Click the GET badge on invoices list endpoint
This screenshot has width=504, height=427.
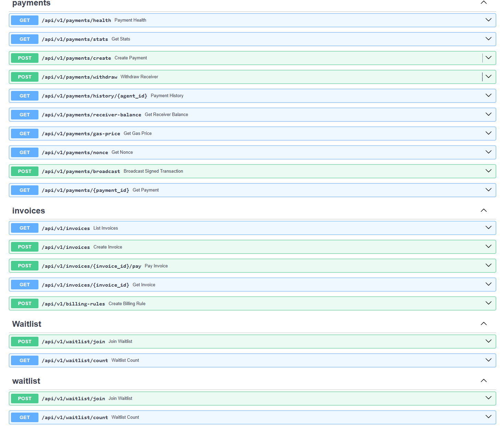[24, 228]
